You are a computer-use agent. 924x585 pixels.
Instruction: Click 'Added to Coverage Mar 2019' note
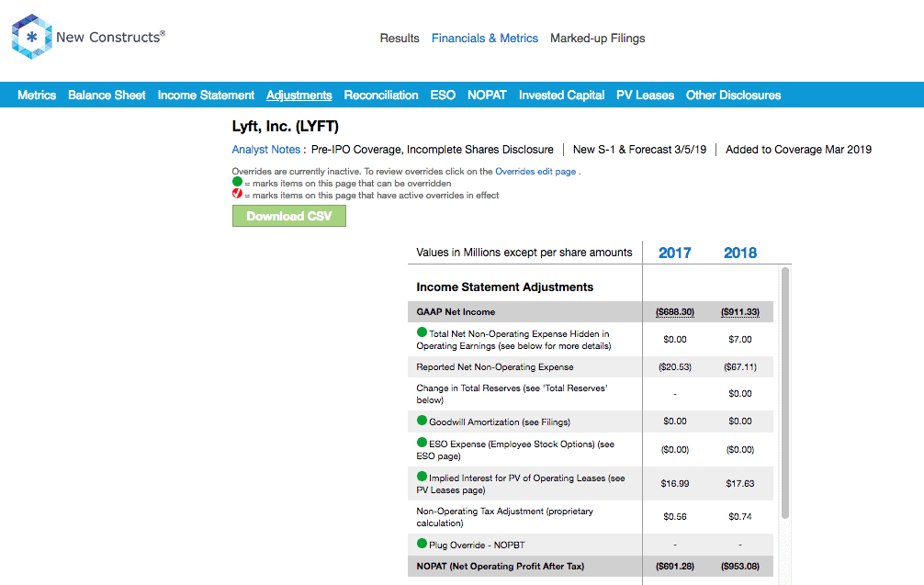(x=798, y=150)
